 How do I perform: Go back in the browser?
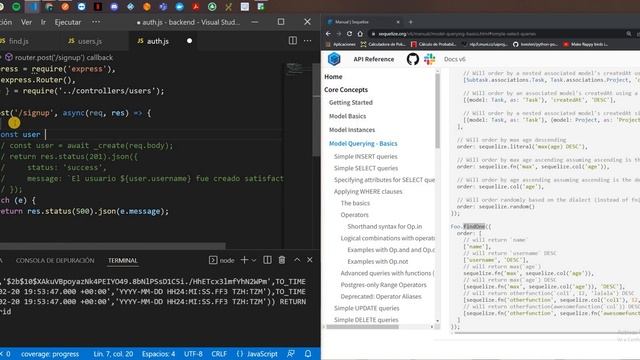coord(328,34)
